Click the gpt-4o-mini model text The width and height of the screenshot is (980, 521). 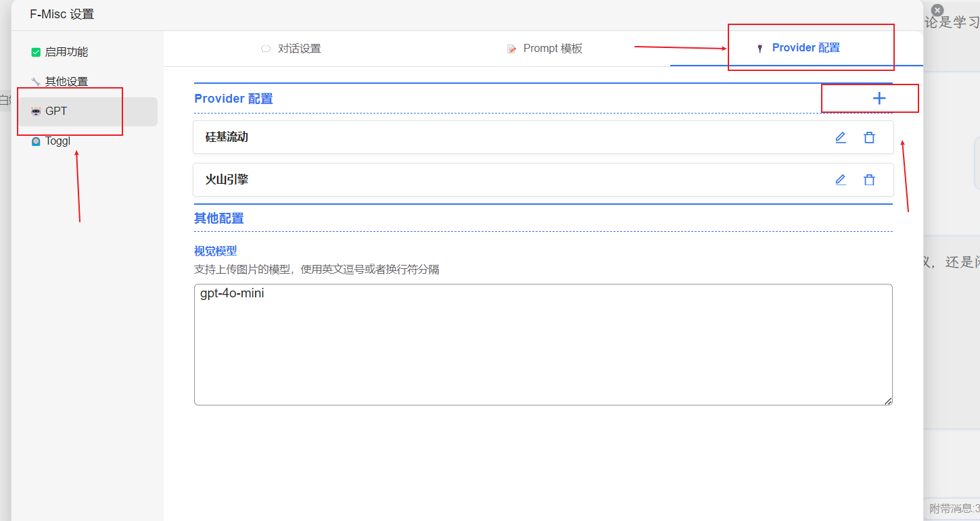point(232,294)
